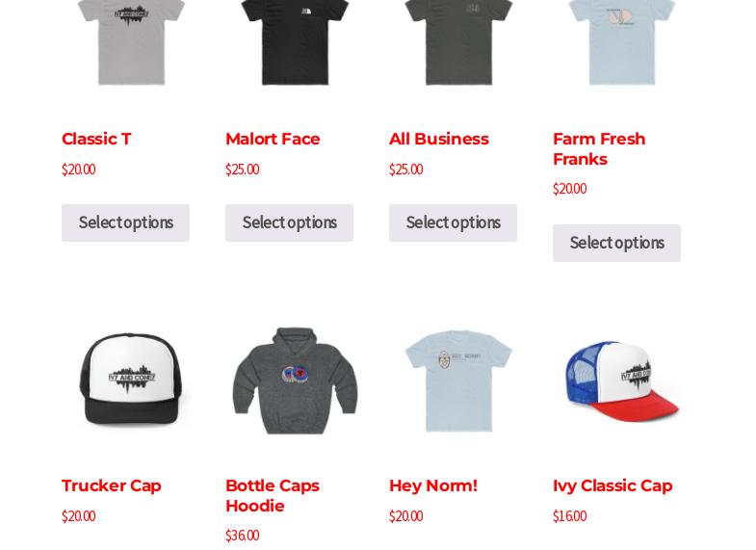Open the Malort Face title link
Screen dimensions: 756x550
(x=273, y=140)
